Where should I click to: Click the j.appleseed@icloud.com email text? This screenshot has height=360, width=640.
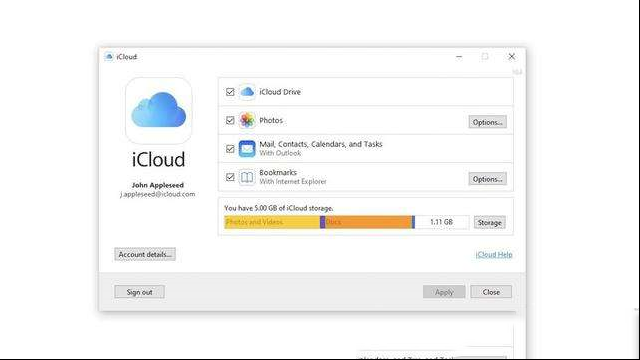158,194
